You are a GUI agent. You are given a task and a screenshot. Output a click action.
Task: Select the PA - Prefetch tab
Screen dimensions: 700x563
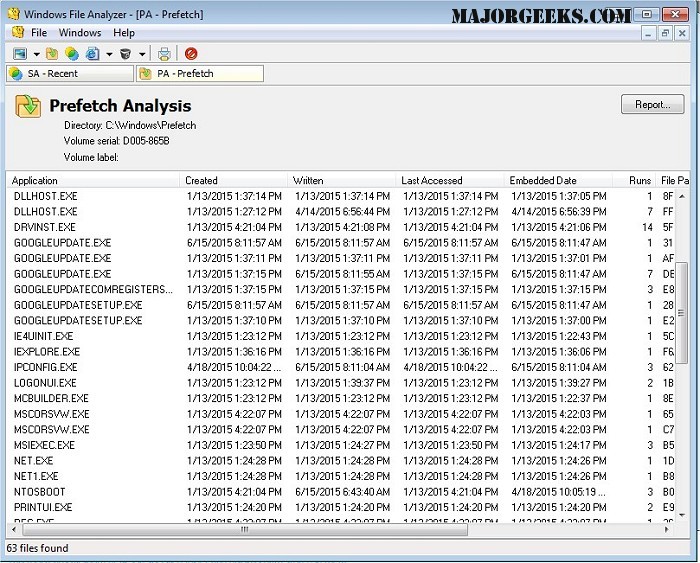[x=200, y=74]
